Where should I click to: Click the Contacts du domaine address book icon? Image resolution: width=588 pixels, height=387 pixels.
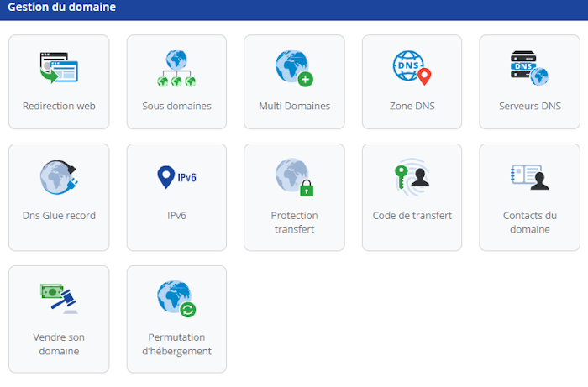coord(529,177)
